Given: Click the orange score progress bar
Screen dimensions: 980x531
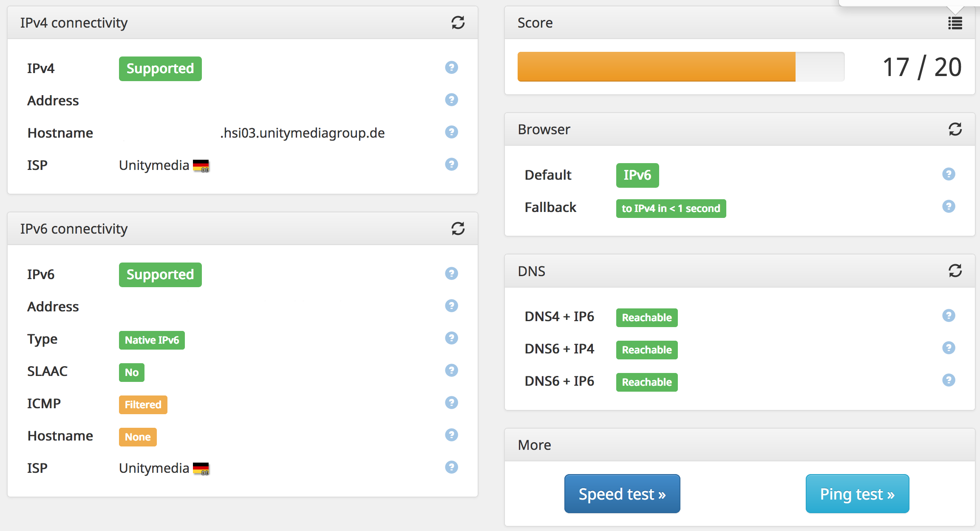Looking at the screenshot, I should pyautogui.click(x=656, y=67).
